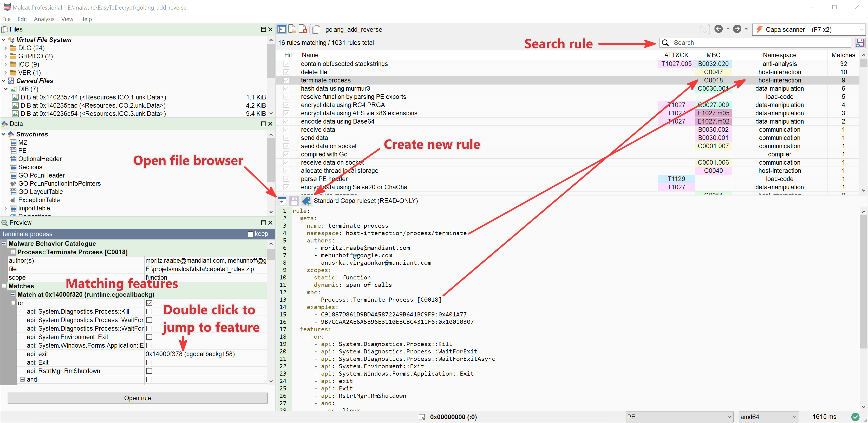Sort rules by Matches column header

tap(843, 55)
